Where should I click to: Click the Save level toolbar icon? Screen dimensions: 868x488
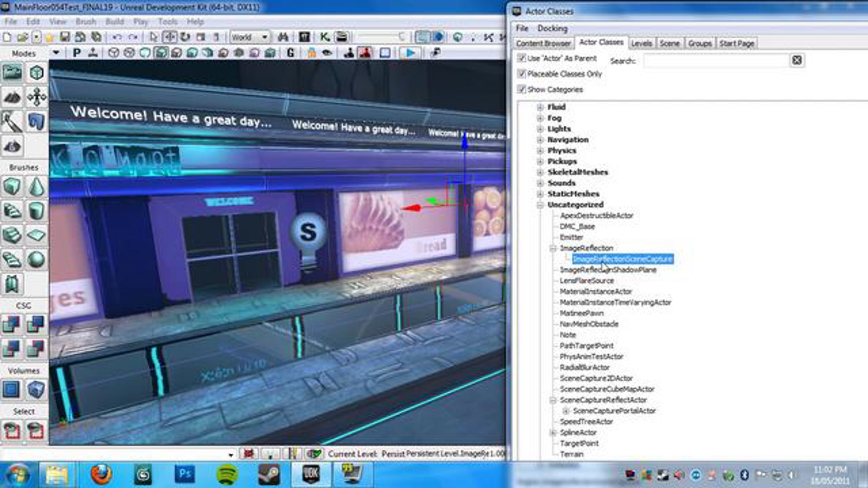click(65, 37)
